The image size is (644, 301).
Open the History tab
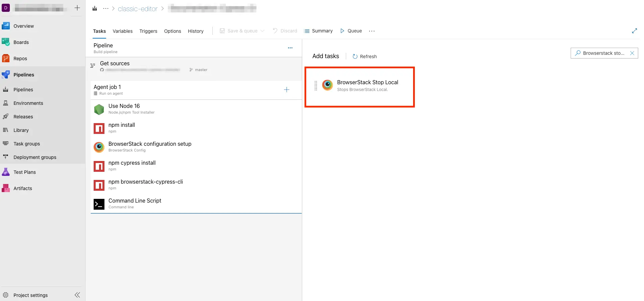(195, 31)
